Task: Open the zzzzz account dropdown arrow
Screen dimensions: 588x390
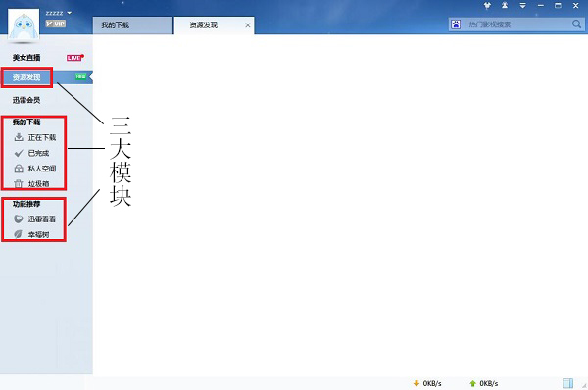Action: pyautogui.click(x=69, y=13)
